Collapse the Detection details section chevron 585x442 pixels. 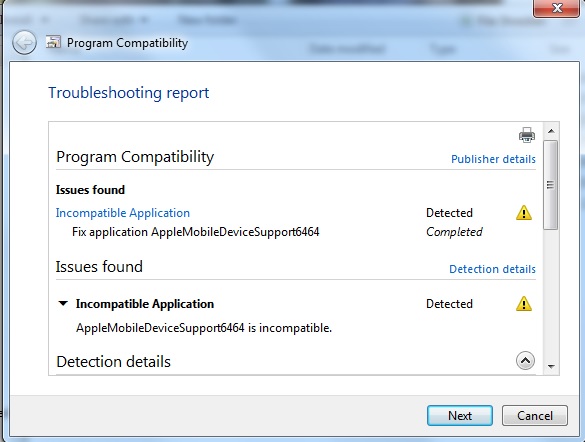[525, 361]
